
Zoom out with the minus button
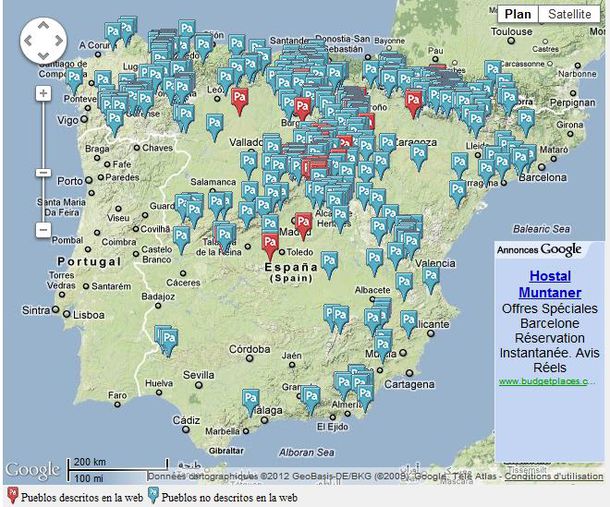[43, 230]
